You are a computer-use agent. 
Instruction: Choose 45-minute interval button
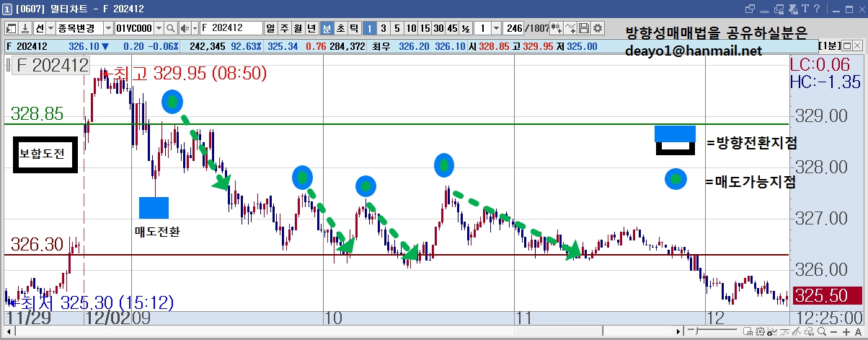tap(452, 28)
